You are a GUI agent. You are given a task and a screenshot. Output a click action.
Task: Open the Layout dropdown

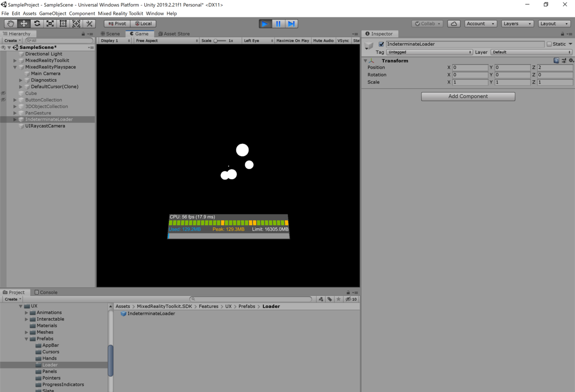click(x=554, y=23)
